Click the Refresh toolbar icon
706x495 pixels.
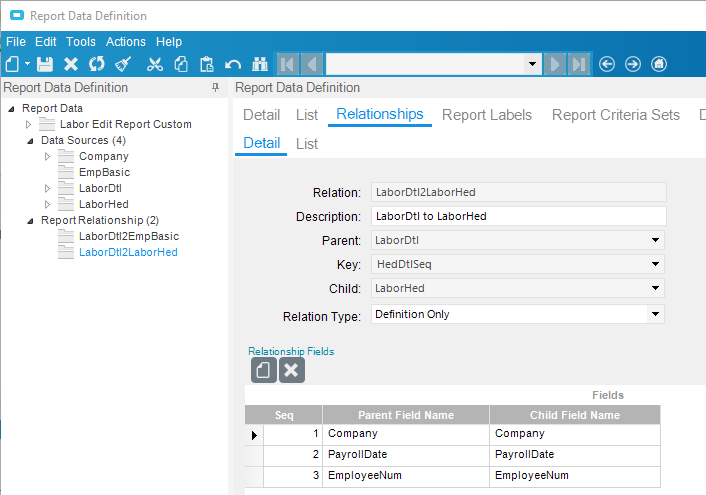96,64
